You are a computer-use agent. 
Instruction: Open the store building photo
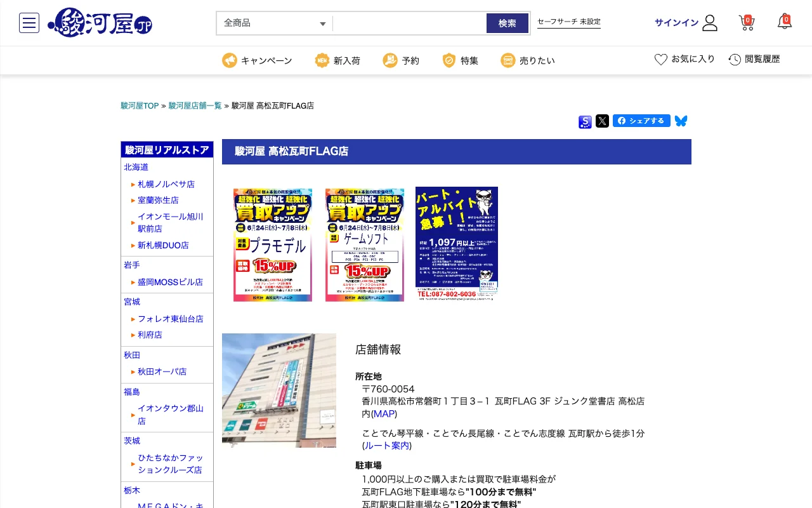click(279, 391)
